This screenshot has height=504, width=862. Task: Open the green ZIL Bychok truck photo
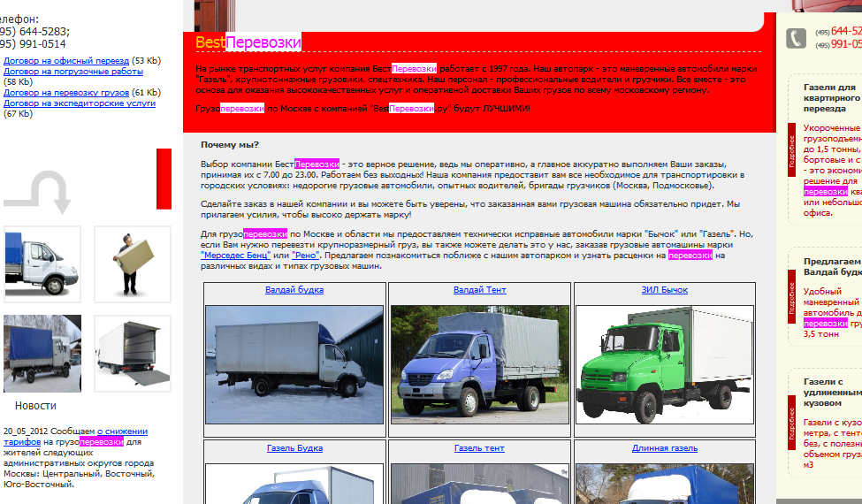[x=665, y=365]
